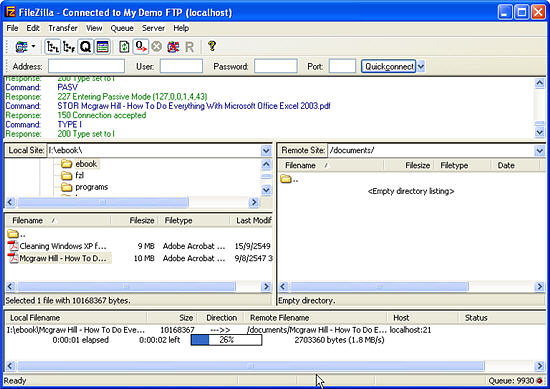This screenshot has height=389, width=550.
Task: Click the Quickconnect button
Action: pos(389,66)
